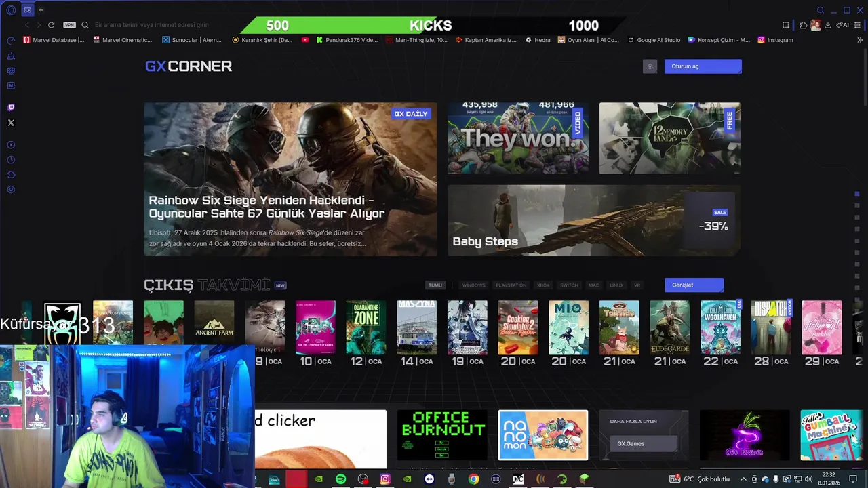The image size is (868, 488).
Task: Select the SWITCH platform filter
Action: click(569, 285)
